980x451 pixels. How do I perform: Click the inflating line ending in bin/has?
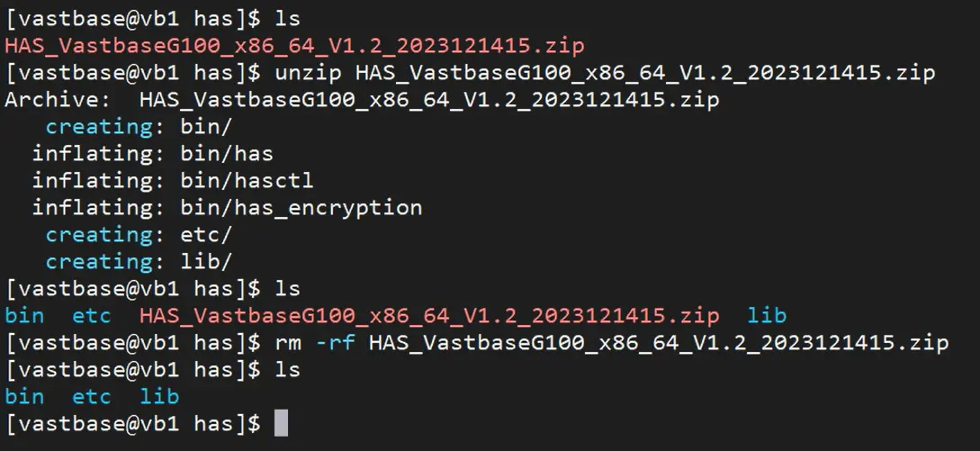[x=153, y=153]
